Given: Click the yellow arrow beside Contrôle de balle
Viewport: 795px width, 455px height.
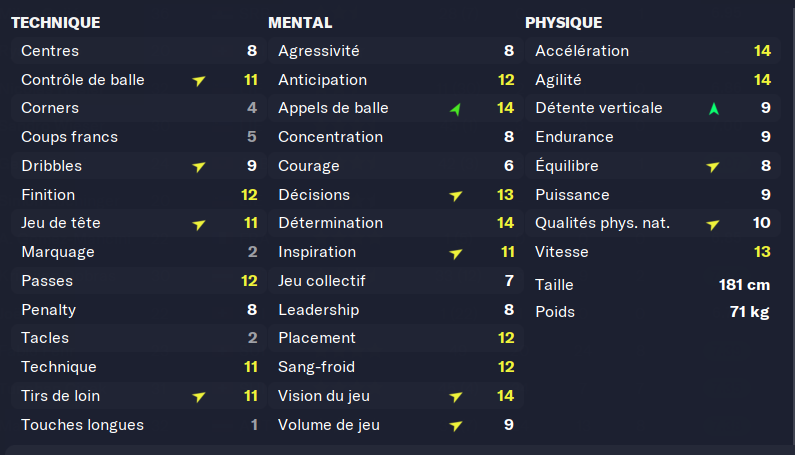Looking at the screenshot, I should [199, 80].
